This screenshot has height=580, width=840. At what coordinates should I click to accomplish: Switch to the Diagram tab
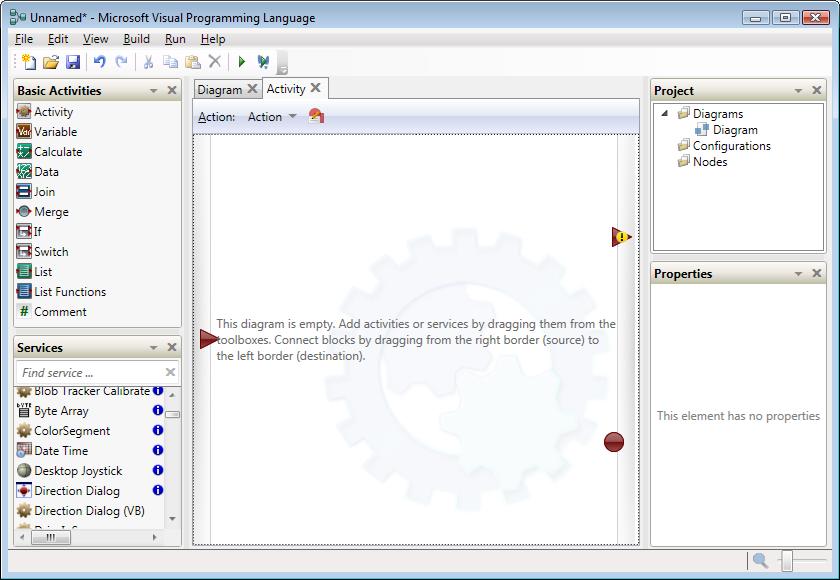220,89
